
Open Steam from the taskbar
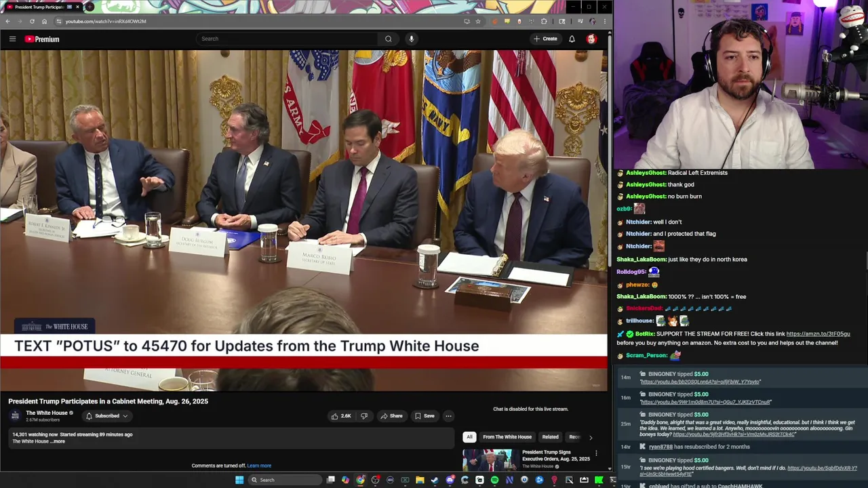point(435,480)
